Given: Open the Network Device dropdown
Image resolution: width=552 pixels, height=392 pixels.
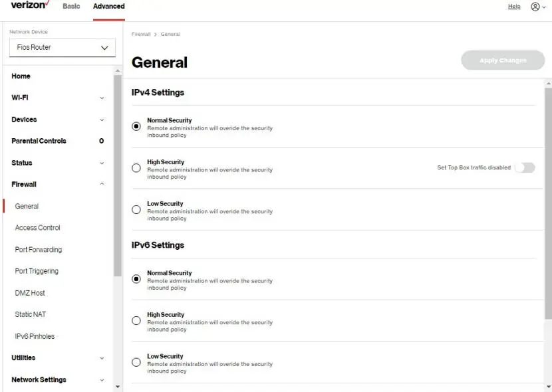Looking at the screenshot, I should point(62,47).
